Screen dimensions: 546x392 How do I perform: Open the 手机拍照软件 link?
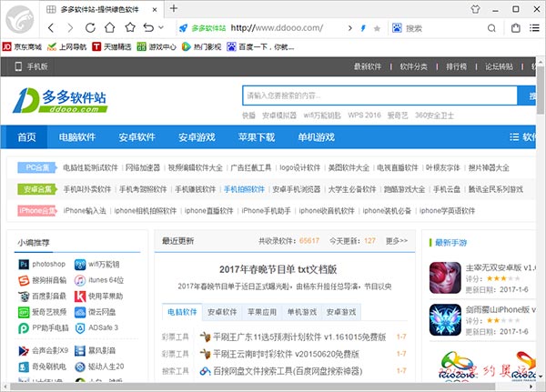pyautogui.click(x=244, y=189)
